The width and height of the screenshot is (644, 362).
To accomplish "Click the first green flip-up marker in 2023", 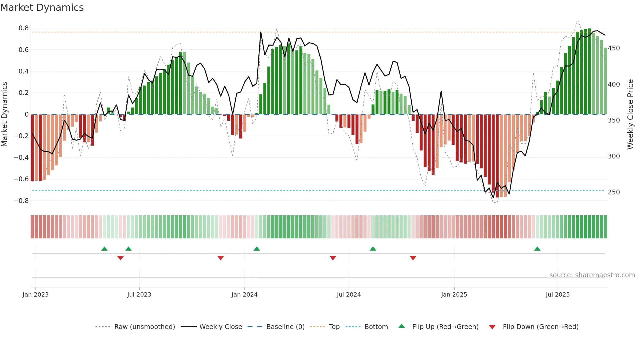I will (104, 249).
